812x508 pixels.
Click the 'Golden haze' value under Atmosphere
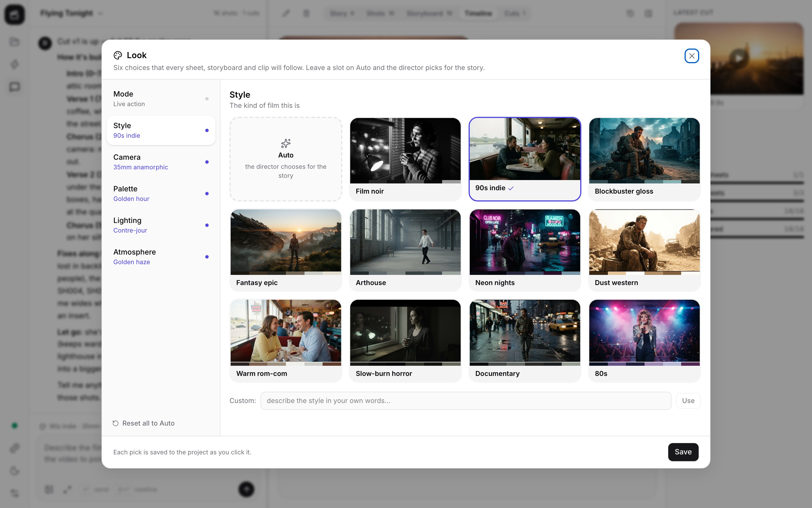[132, 262]
